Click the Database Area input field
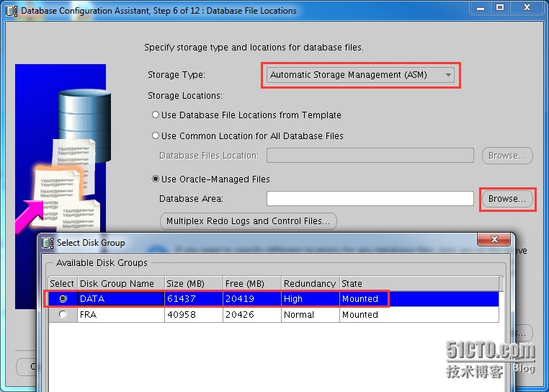 pyautogui.click(x=370, y=199)
